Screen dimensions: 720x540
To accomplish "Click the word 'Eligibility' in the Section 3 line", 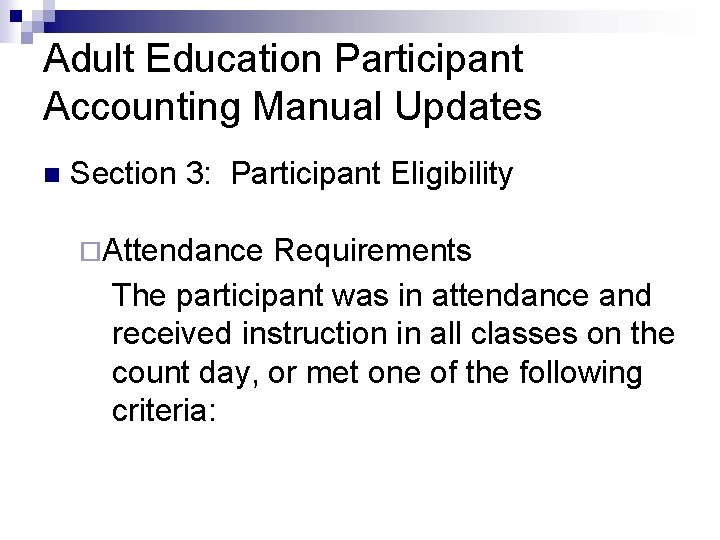I will pos(452,174).
